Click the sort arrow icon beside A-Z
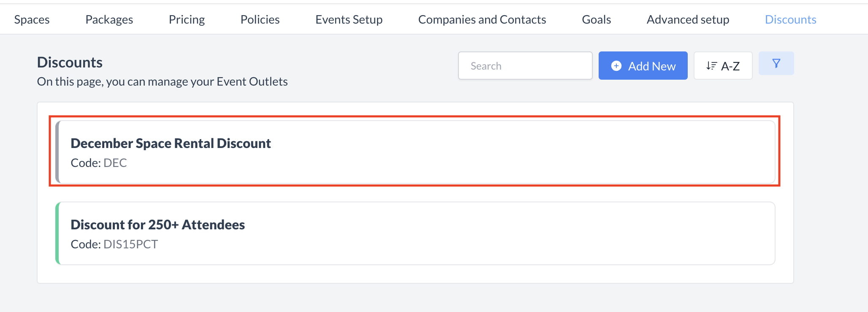The height and width of the screenshot is (312, 868). (x=711, y=66)
